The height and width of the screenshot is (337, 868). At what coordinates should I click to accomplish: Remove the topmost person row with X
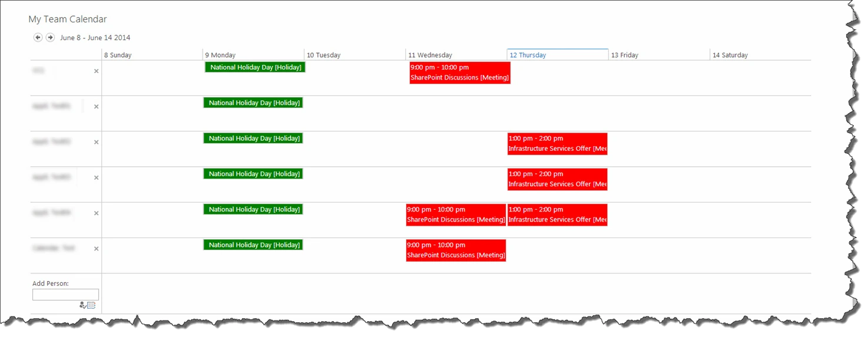pyautogui.click(x=97, y=71)
